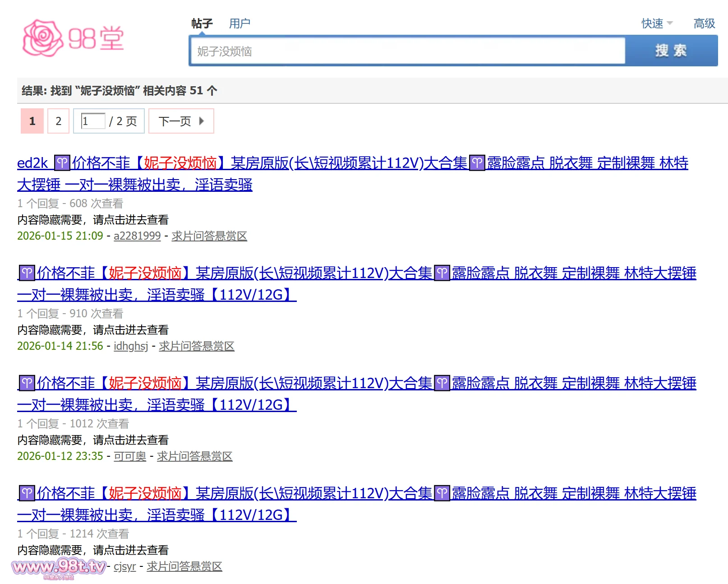The image size is (728, 584).
Task: Open 求片问答悬赏区 link next to a2281999
Action: tap(209, 236)
